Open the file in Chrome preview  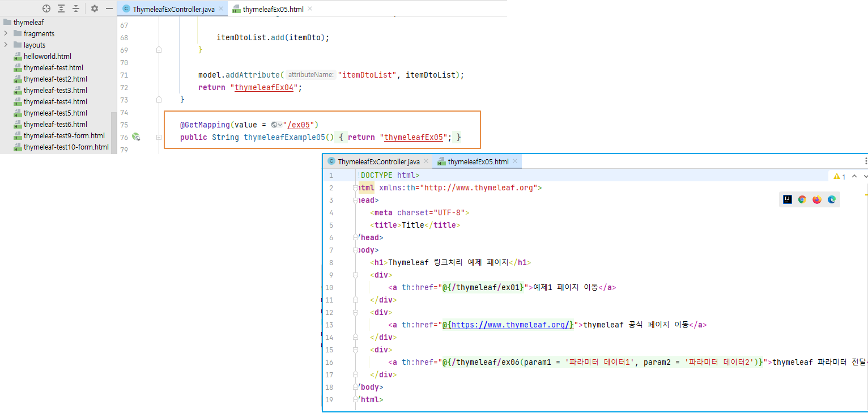coord(802,199)
